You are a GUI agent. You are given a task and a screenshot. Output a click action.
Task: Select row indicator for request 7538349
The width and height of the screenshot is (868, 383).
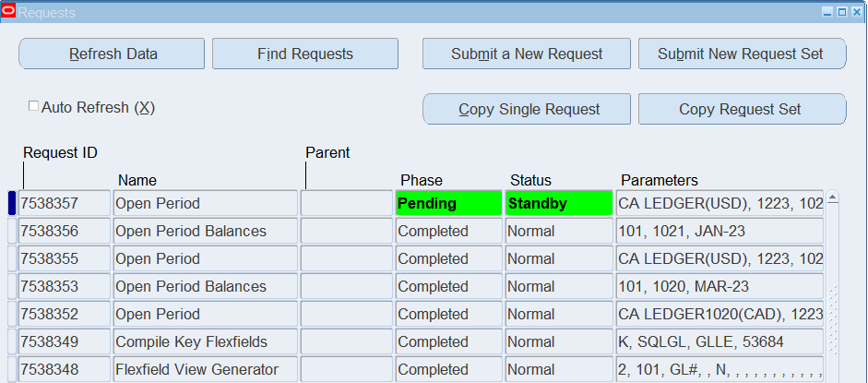(12, 341)
